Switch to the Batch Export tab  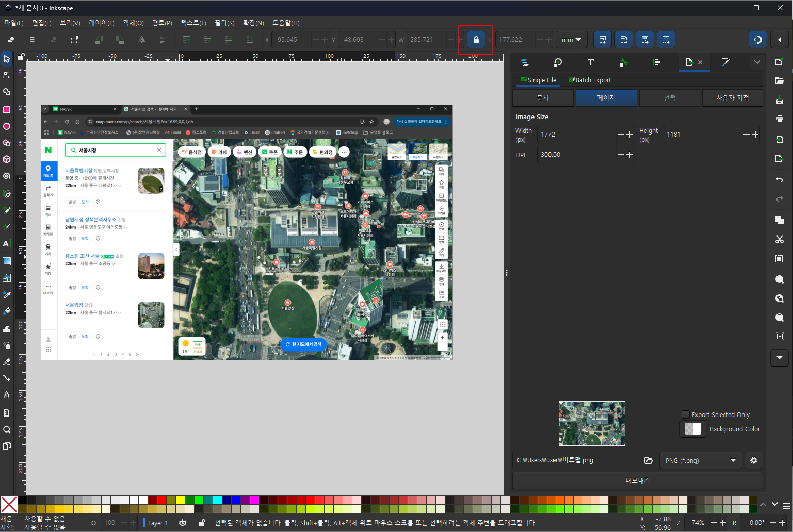(590, 80)
